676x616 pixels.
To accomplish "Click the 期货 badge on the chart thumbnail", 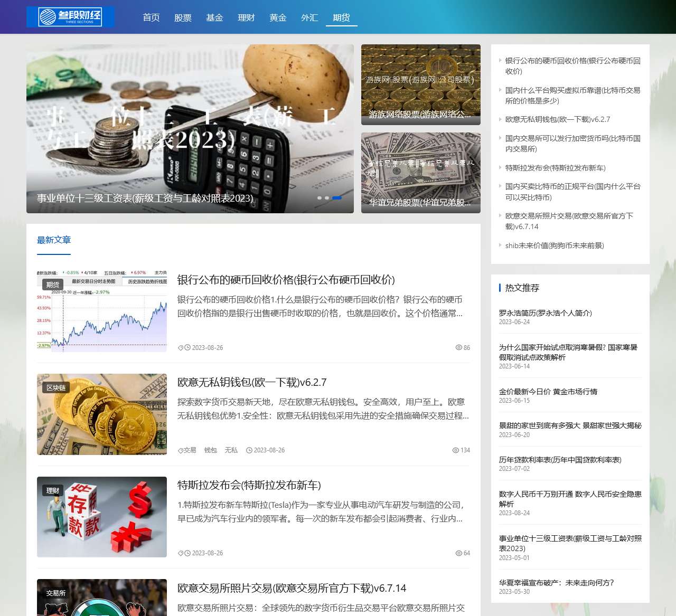I will 53,285.
